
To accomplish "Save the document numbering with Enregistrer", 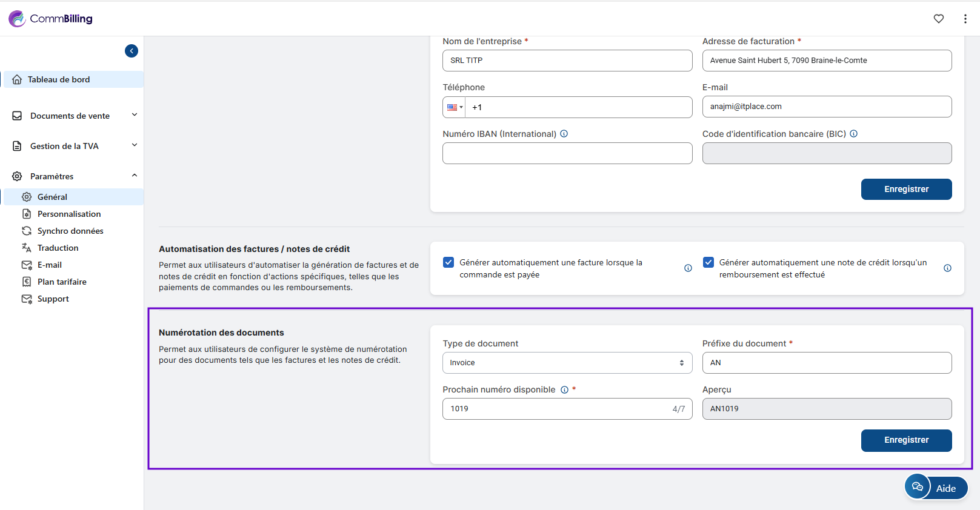I will 906,440.
